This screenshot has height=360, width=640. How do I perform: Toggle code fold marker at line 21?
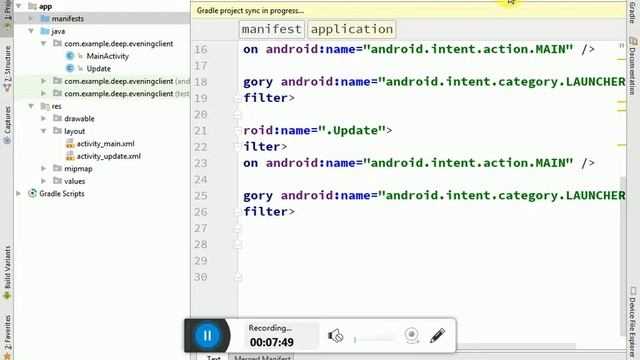click(238, 131)
